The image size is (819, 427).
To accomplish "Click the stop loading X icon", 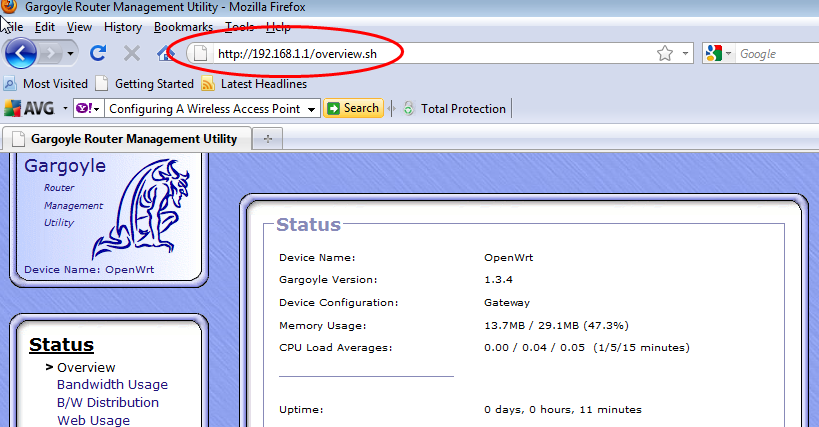I will click(x=132, y=53).
